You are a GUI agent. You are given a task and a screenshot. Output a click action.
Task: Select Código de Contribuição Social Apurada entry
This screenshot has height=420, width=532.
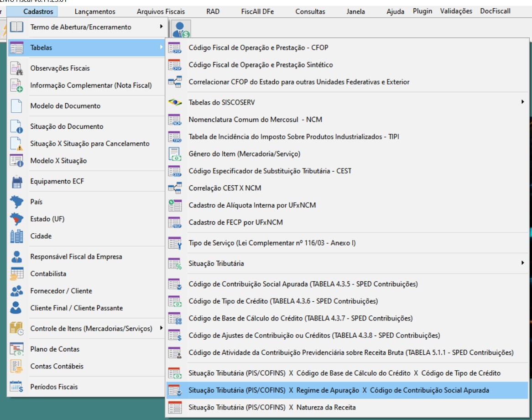pos(347,284)
